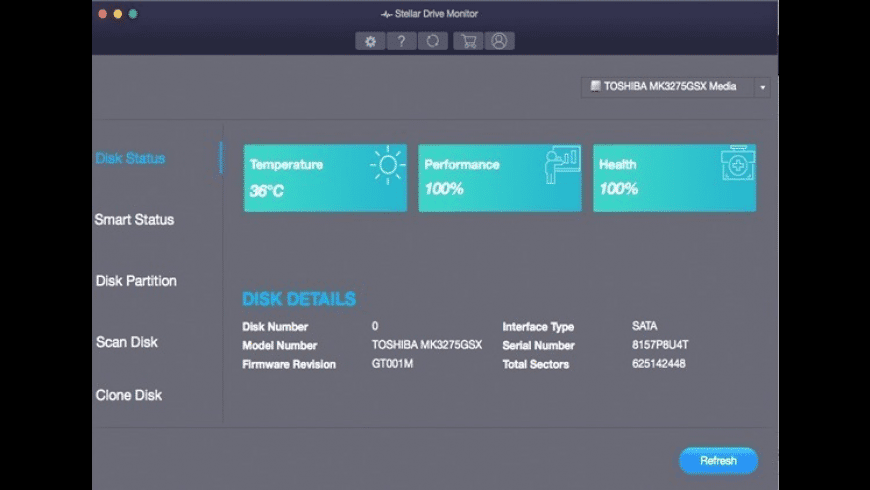Open the user account profile icon

tap(499, 41)
